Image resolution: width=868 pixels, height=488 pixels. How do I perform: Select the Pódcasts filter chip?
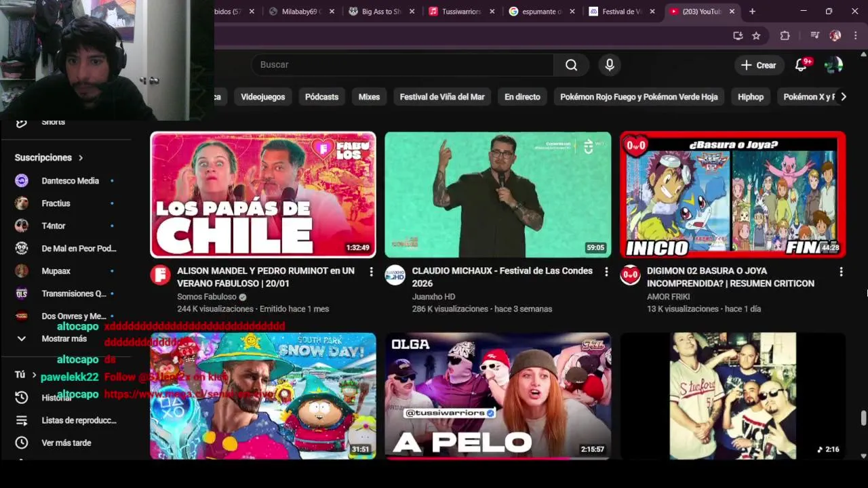(x=321, y=97)
